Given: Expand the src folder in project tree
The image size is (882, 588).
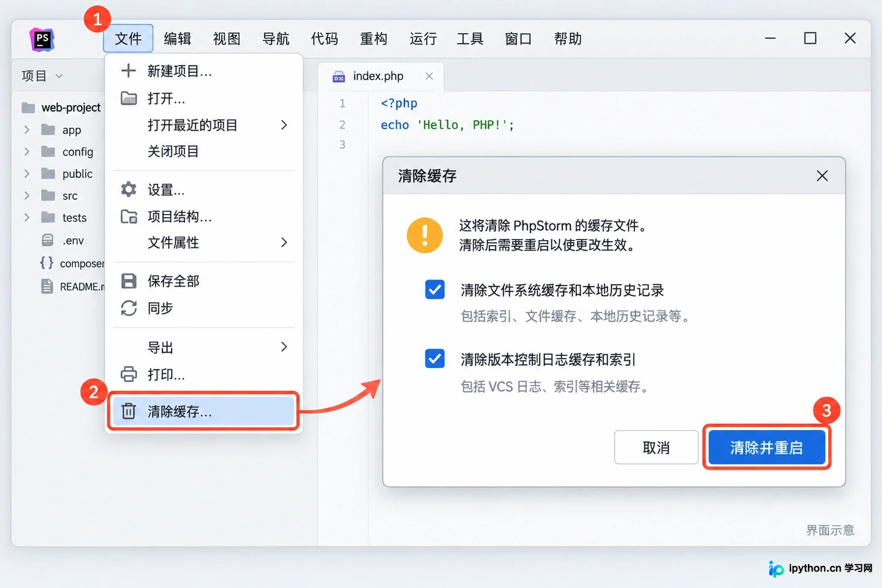Looking at the screenshot, I should tap(27, 195).
